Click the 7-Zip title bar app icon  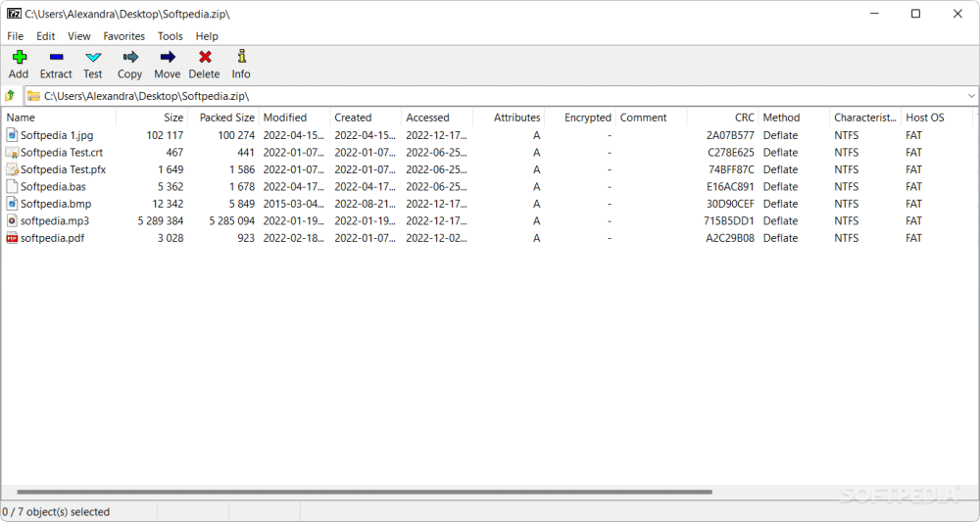tap(14, 14)
